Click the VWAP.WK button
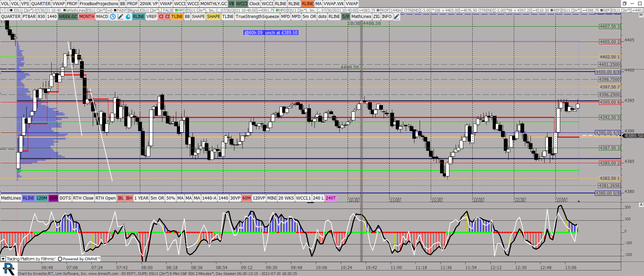This screenshot has width=644, height=276. tap(334, 3)
